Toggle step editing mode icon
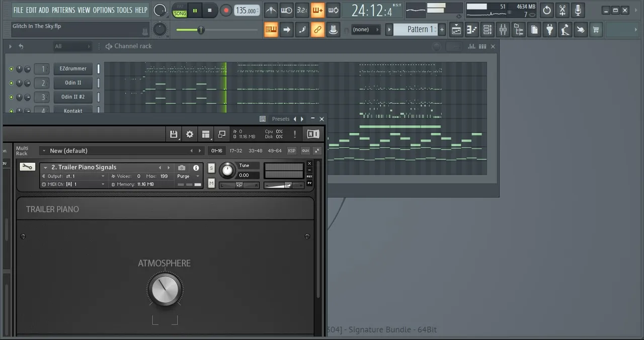This screenshot has width=644, height=340. [302, 30]
